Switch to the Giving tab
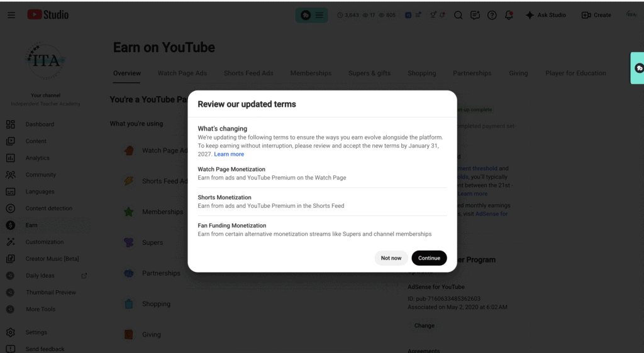This screenshot has width=644, height=353. coord(518,73)
